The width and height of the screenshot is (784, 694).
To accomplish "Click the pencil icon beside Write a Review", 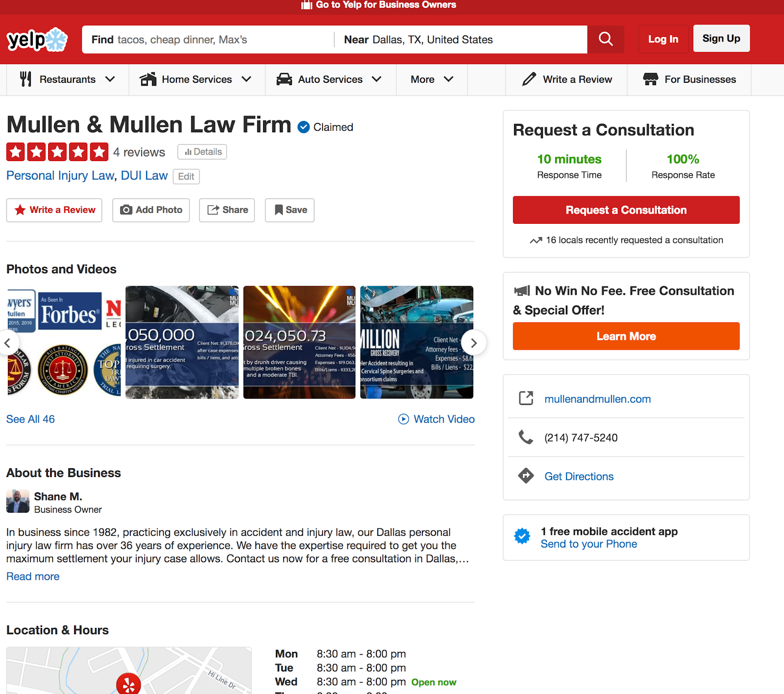I will [x=529, y=79].
